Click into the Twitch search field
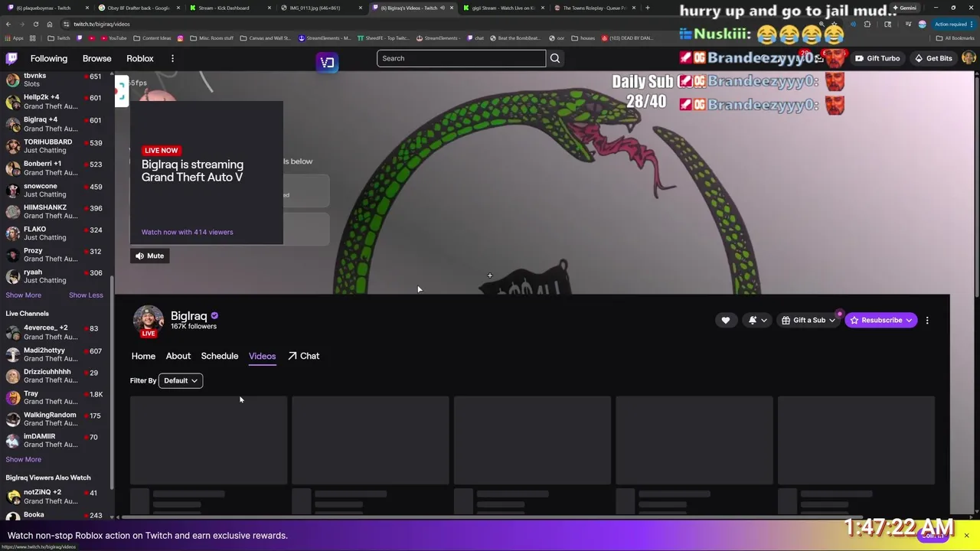The image size is (980, 551). pyautogui.click(x=461, y=58)
